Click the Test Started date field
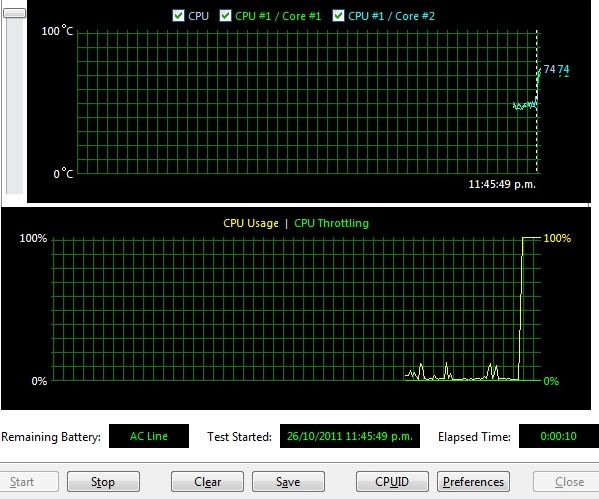The width and height of the screenshot is (599, 499). click(350, 436)
